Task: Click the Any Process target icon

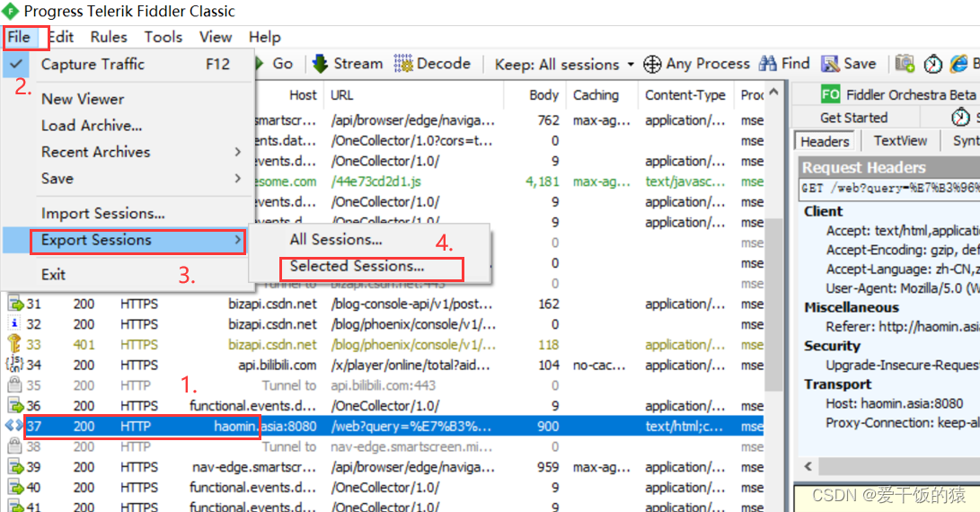Action: point(652,65)
